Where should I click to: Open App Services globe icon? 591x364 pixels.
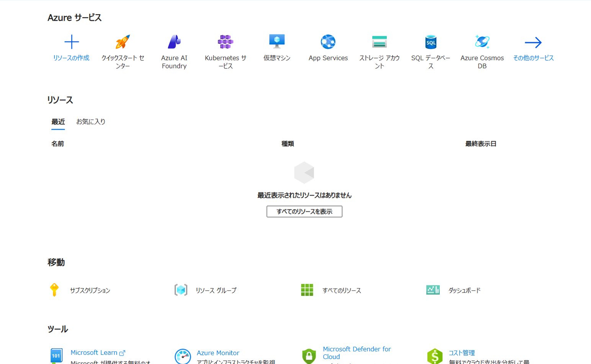328,42
